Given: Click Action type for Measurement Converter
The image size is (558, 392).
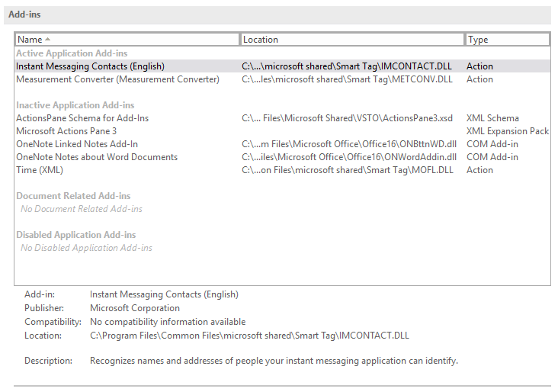Looking at the screenshot, I should pyautogui.click(x=479, y=79).
